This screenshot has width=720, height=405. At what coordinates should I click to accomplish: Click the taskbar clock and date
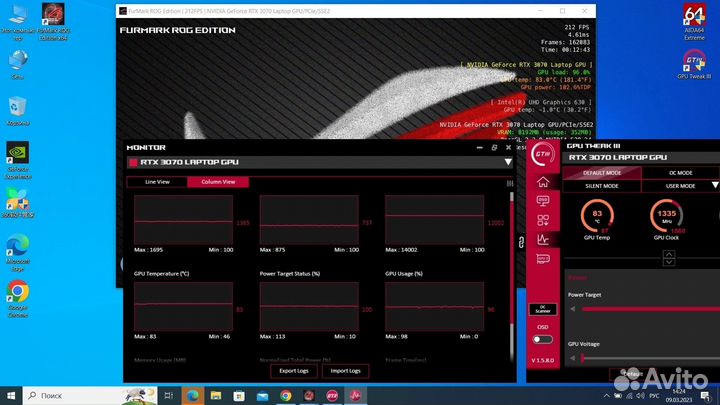(679, 395)
